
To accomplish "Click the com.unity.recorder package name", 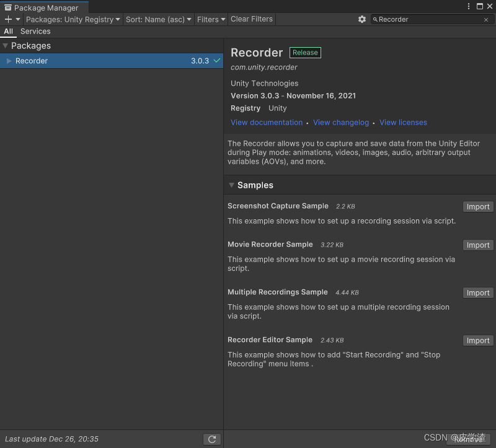I will click(x=264, y=68).
